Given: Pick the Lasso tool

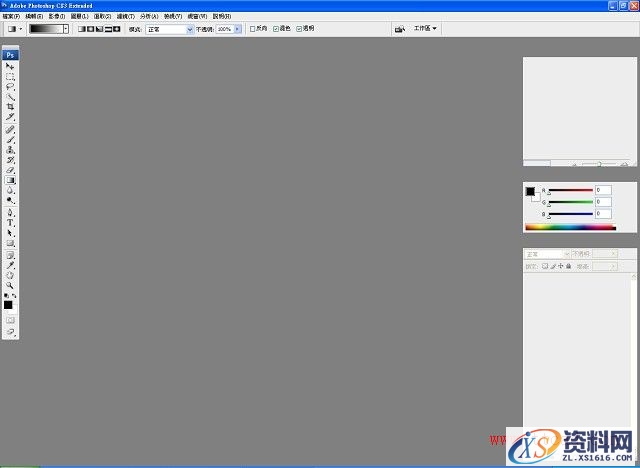Looking at the screenshot, I should (x=11, y=86).
